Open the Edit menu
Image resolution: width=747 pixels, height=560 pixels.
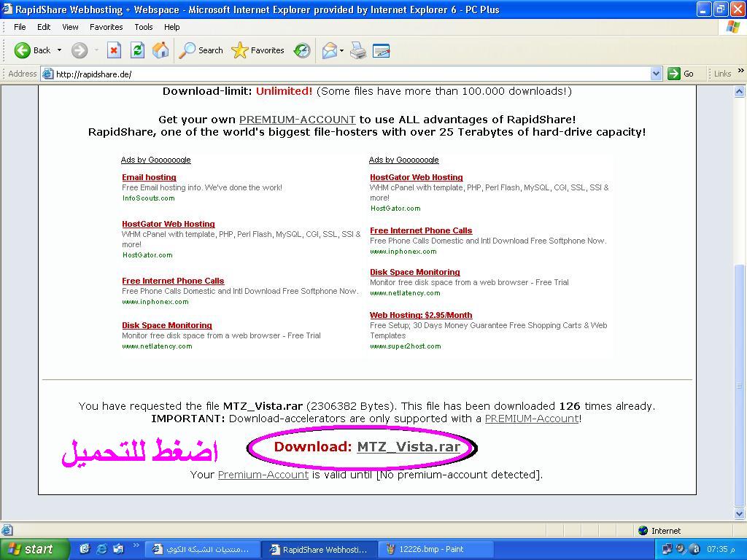point(44,27)
